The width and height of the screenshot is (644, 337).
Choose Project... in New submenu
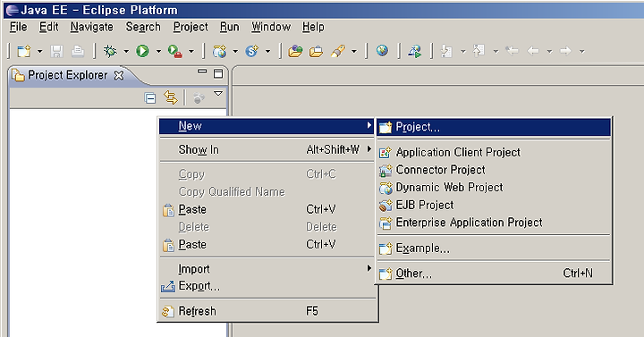click(494, 127)
